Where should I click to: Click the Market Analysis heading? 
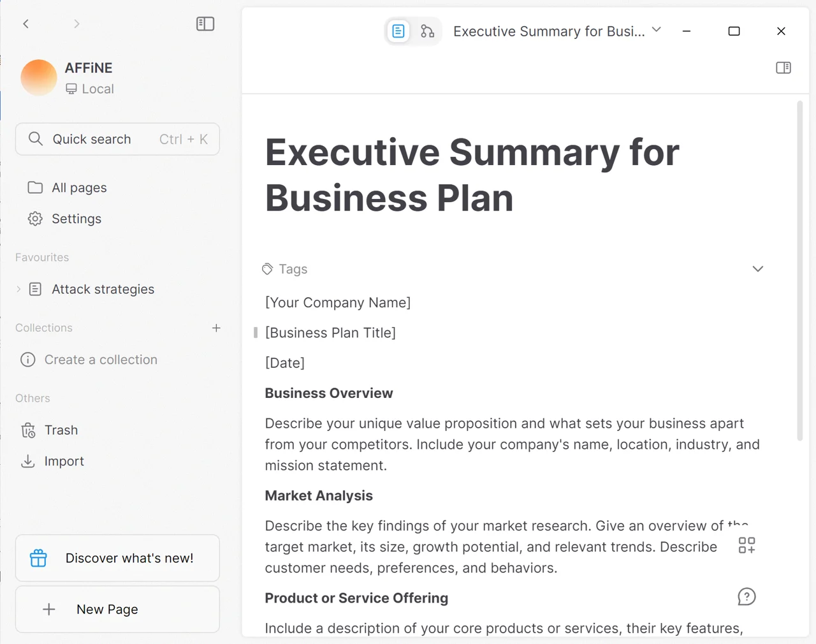[x=319, y=495]
